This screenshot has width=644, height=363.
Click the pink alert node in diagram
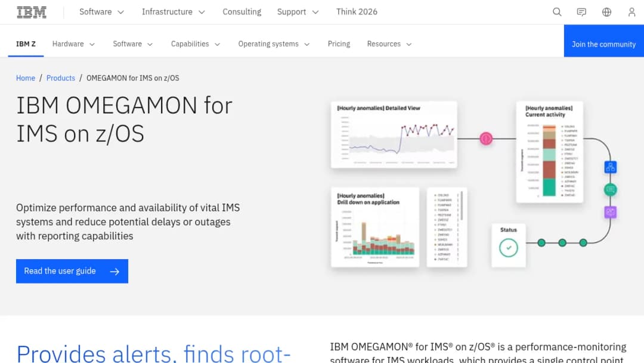click(x=486, y=139)
